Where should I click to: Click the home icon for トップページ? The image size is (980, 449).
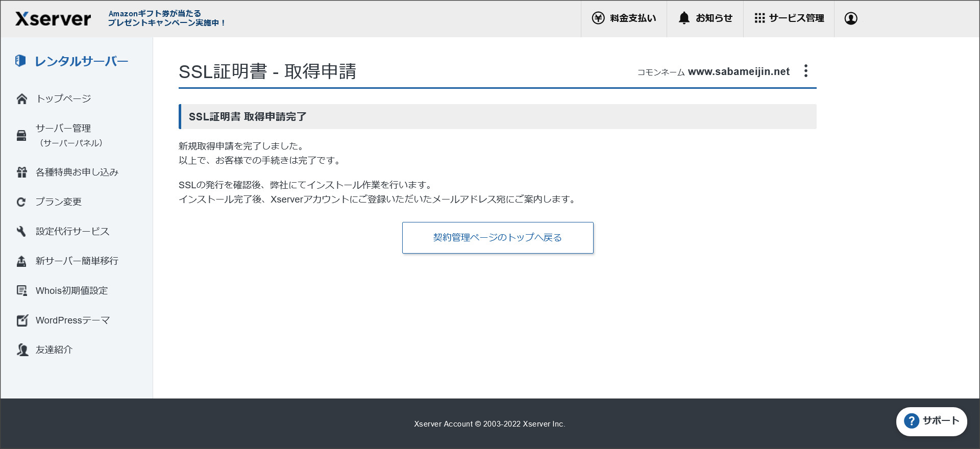22,99
